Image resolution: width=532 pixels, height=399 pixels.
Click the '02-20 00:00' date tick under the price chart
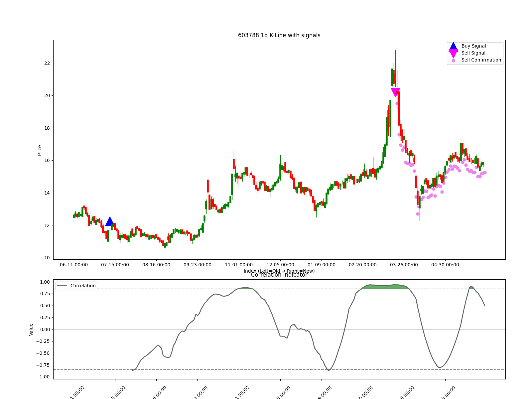click(363, 265)
